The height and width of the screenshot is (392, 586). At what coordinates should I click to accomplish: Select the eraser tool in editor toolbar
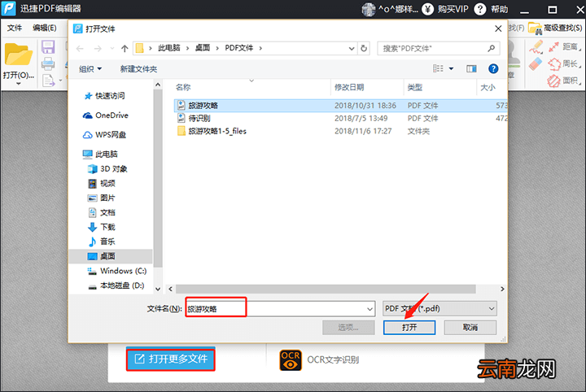[536, 63]
